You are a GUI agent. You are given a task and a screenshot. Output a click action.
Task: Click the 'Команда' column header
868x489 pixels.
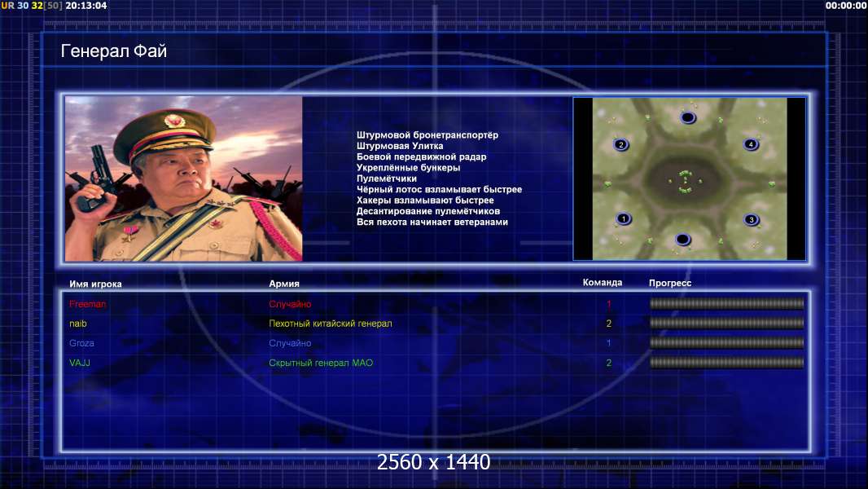[x=603, y=283]
